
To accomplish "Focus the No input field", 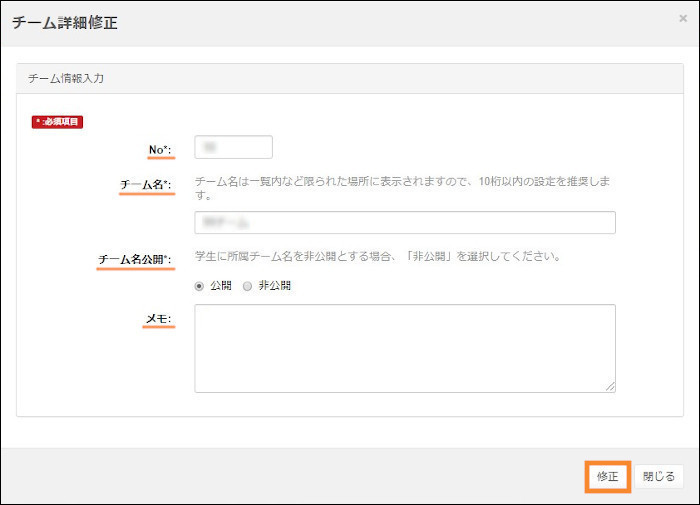I will click(234, 147).
